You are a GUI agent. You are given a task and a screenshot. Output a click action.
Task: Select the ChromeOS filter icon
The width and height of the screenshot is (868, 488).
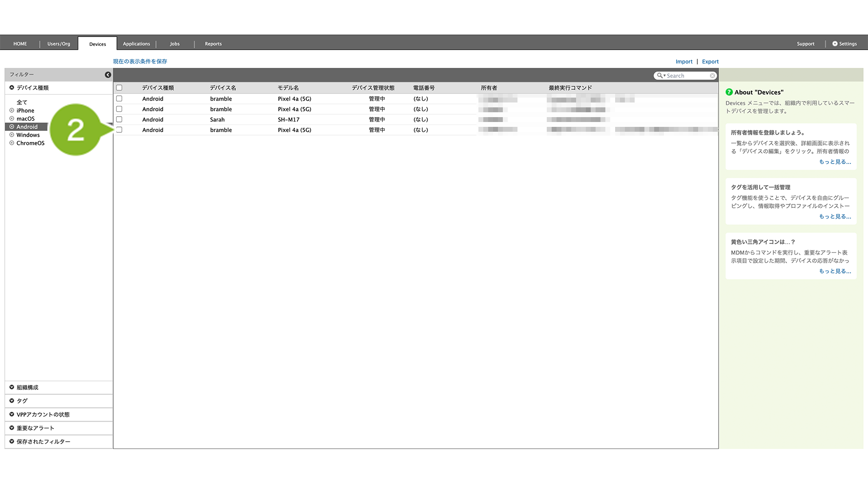click(12, 143)
